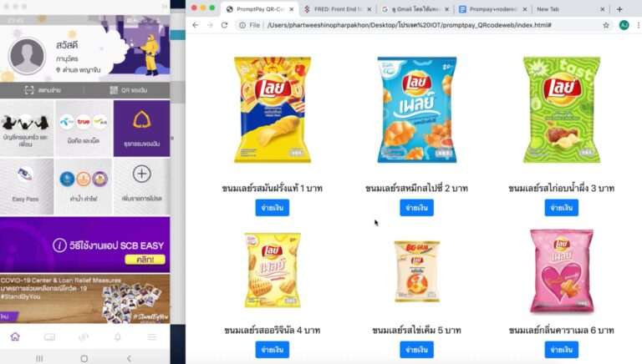Tap the purple SCB transactions tile
This screenshot has width=642, height=364.
(x=141, y=129)
